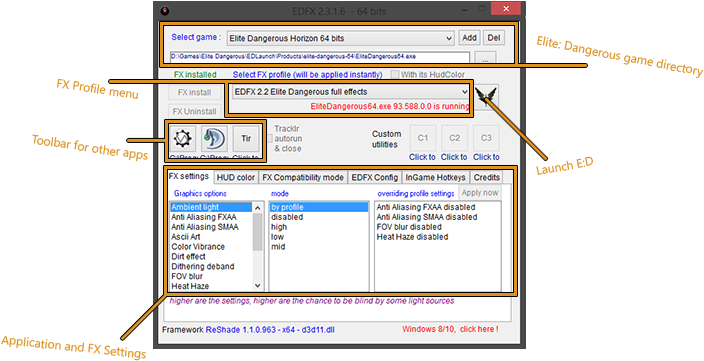The width and height of the screenshot is (704, 361).
Task: Click Graphics options list scroll down arrow
Action: point(258,286)
